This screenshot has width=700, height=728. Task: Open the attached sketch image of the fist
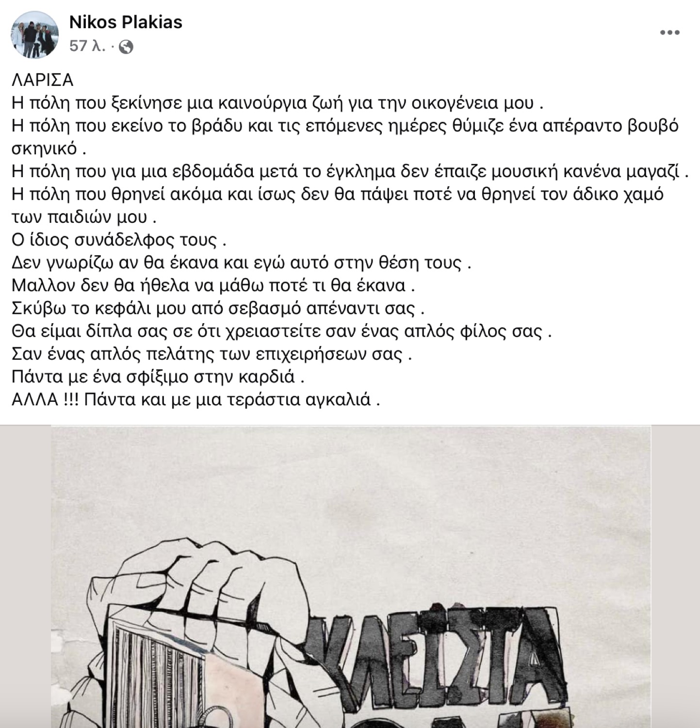coord(351,577)
